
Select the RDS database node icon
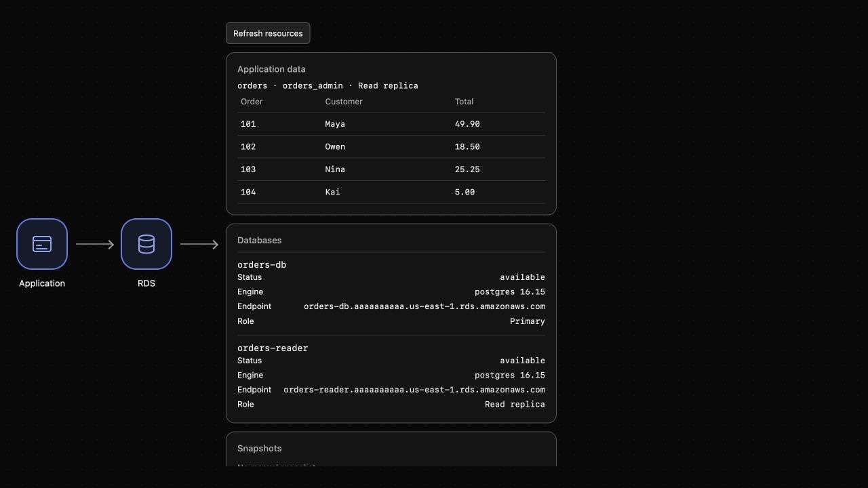pos(146,244)
